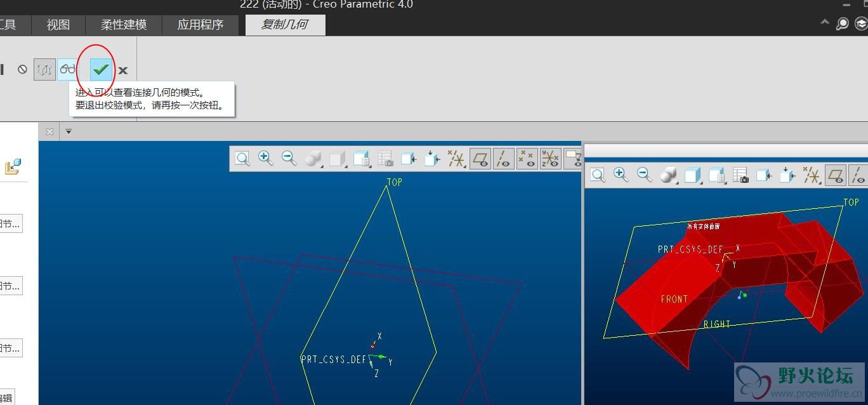868x405 pixels.
Task: Refit view in main window toolbar
Action: [242, 159]
